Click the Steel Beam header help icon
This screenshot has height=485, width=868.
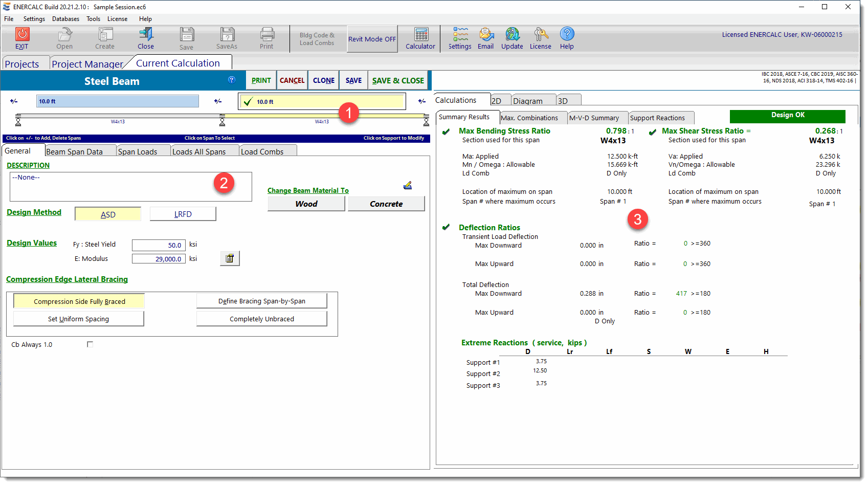232,80
